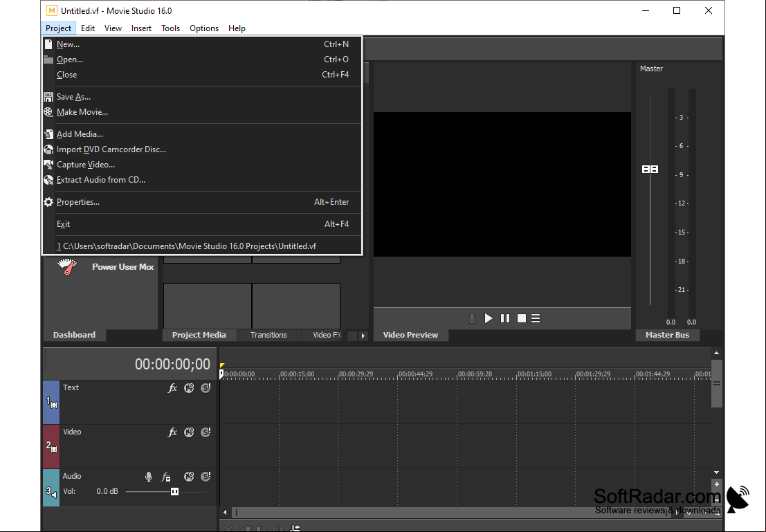The image size is (766, 532).
Task: Choose Capture Video... menu entry
Action: click(202, 165)
